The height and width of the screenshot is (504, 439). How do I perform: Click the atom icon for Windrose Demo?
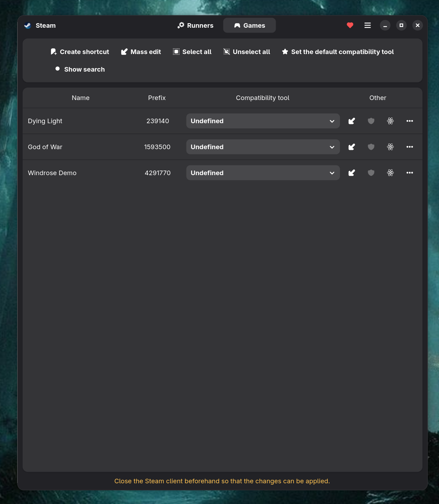(x=390, y=173)
